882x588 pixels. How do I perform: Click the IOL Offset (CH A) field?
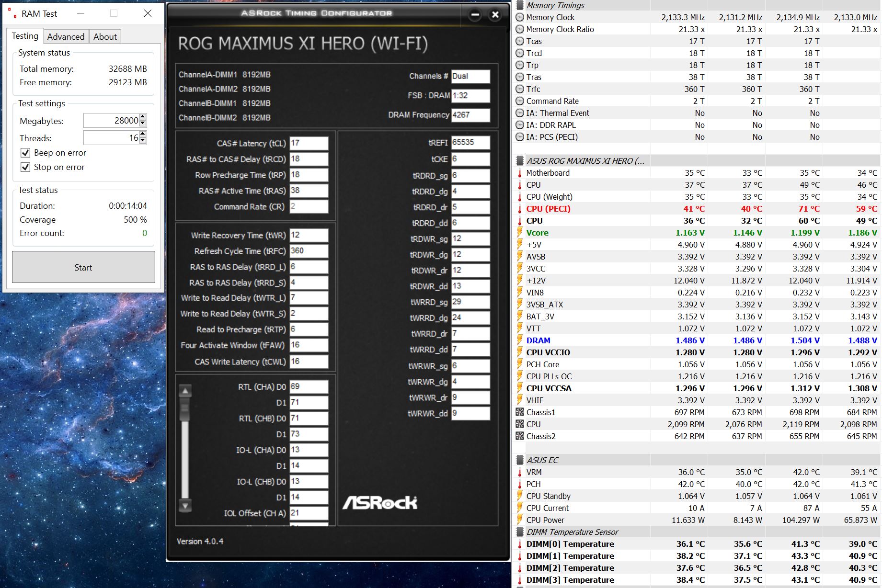click(x=309, y=513)
